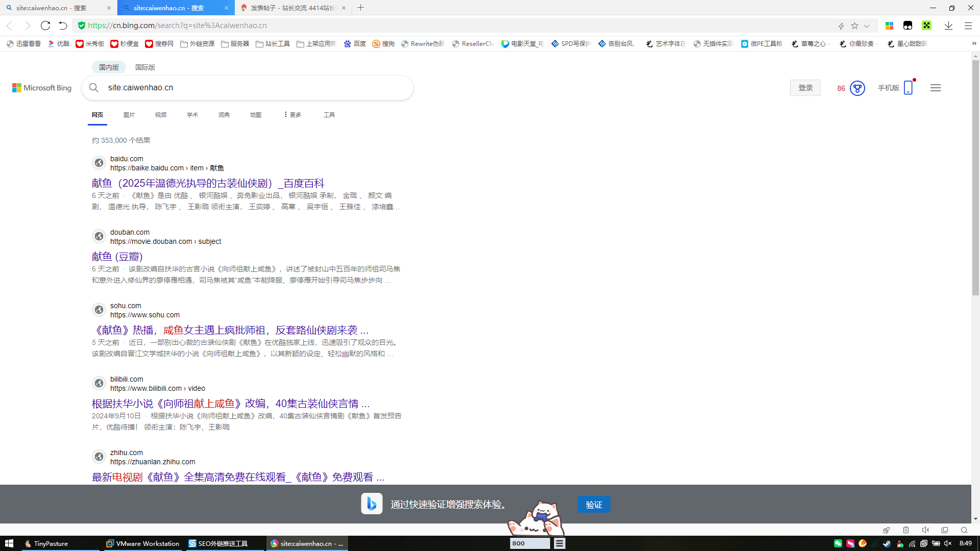Open the 服务器 bookmark folder
Screen dimensions: 980x551
[235, 44]
